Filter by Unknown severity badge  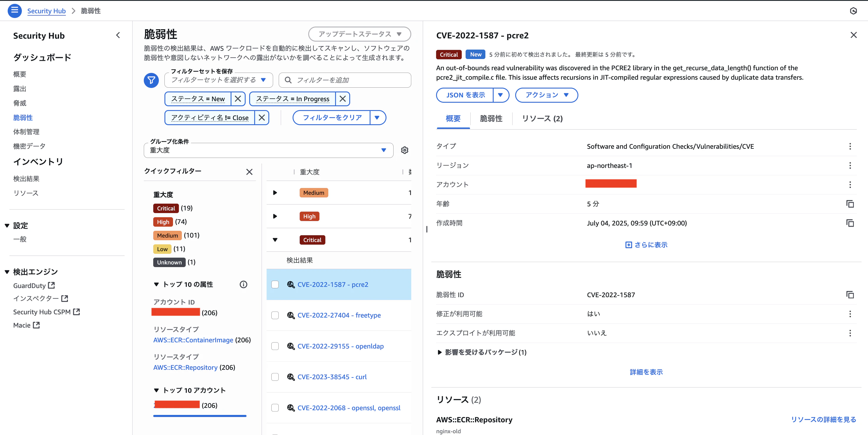[169, 262]
